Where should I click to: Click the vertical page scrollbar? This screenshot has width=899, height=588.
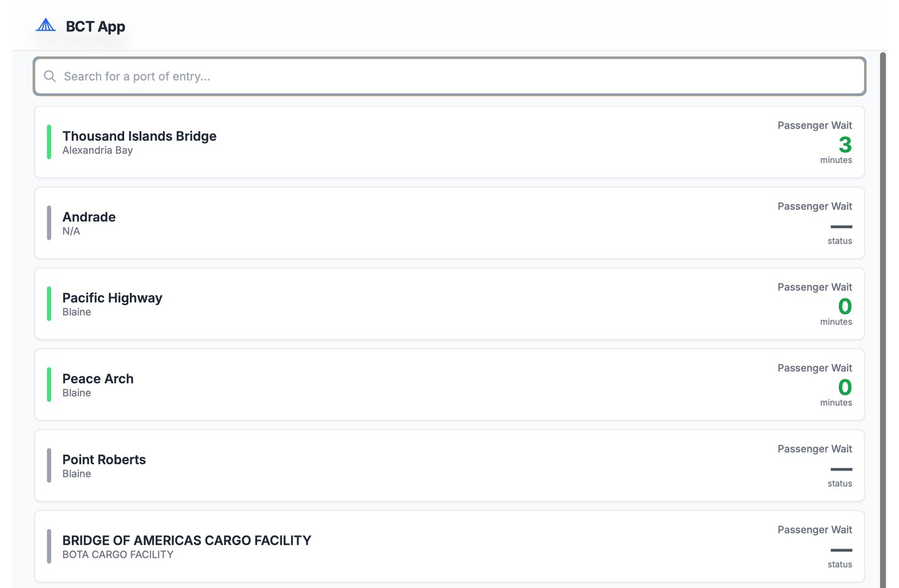(883, 312)
